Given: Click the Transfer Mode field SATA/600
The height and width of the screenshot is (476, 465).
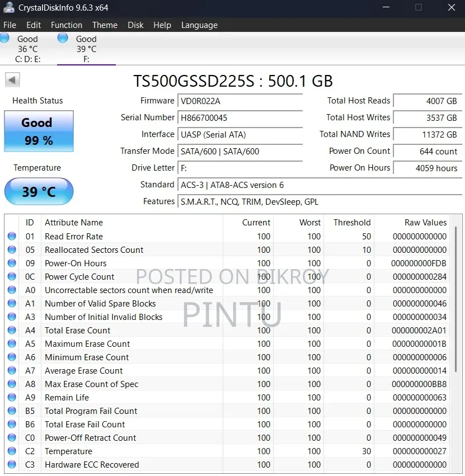Looking at the screenshot, I should pos(240,151).
